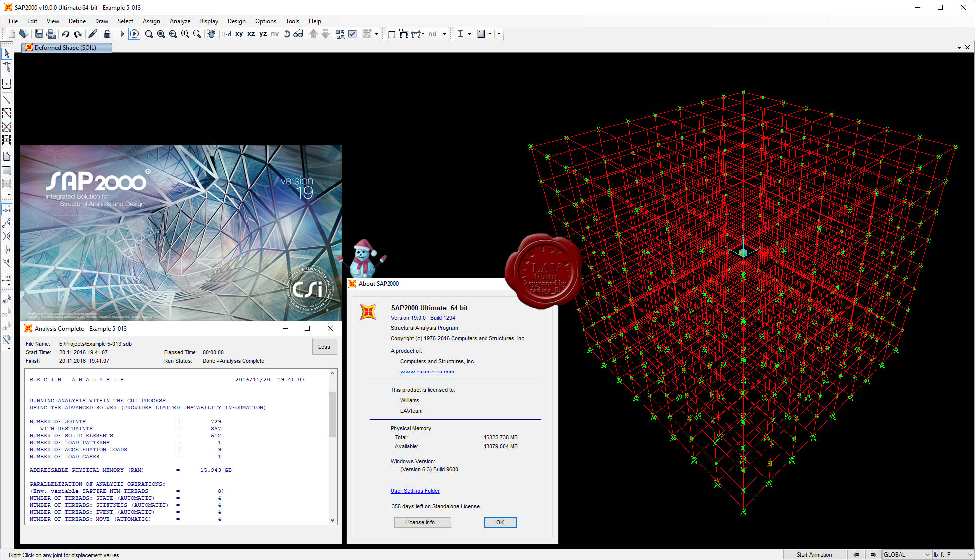Toggle snap to points and grid intersections
Screen dimensions: 975x560
pyautogui.click(x=7, y=209)
